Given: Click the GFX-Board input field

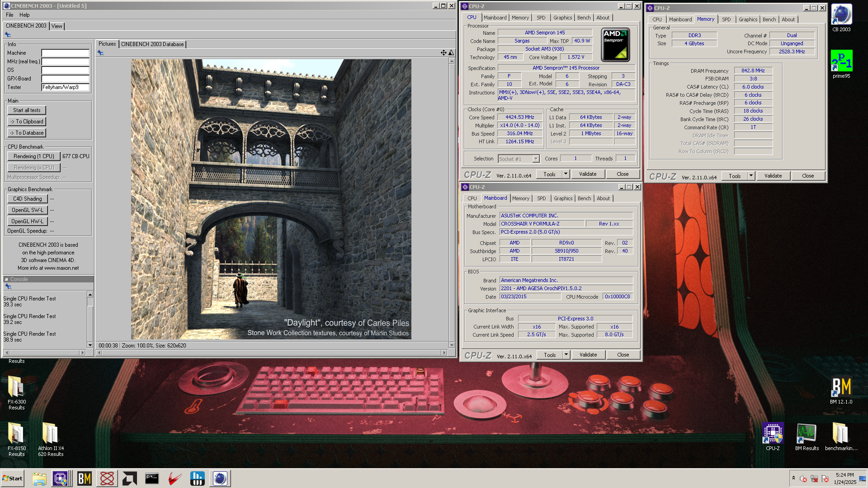Looking at the screenshot, I should point(65,79).
